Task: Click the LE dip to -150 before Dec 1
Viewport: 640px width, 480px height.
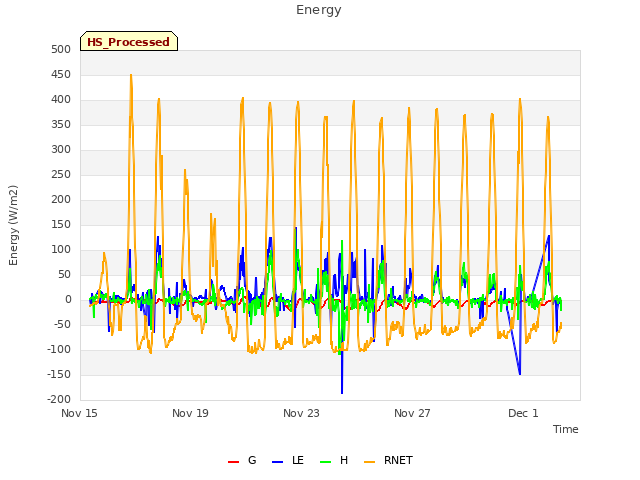Action: point(520,373)
